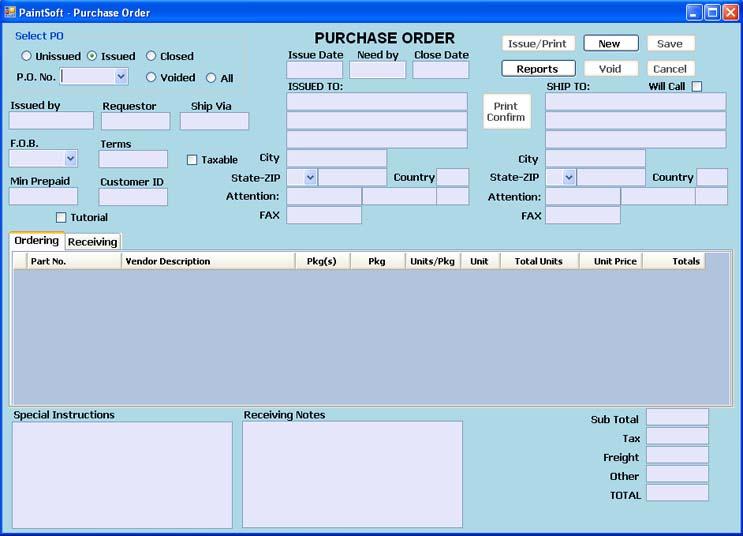The width and height of the screenshot is (743, 536).
Task: Open the Issued To State dropdown
Action: coord(310,178)
